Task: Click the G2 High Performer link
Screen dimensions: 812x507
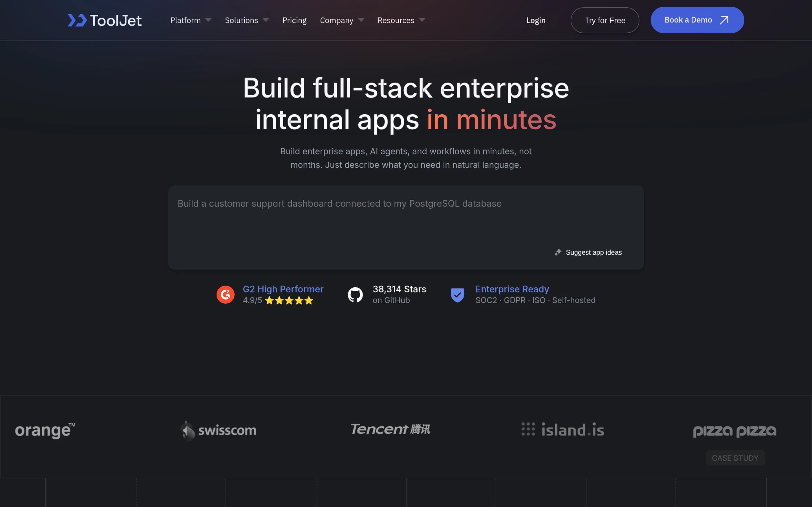Action: point(283,289)
